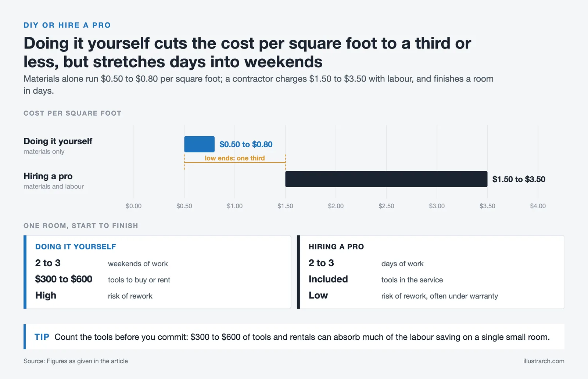588x379 pixels.
Task: Click the $4.00 axis tick label
Action: pos(538,206)
